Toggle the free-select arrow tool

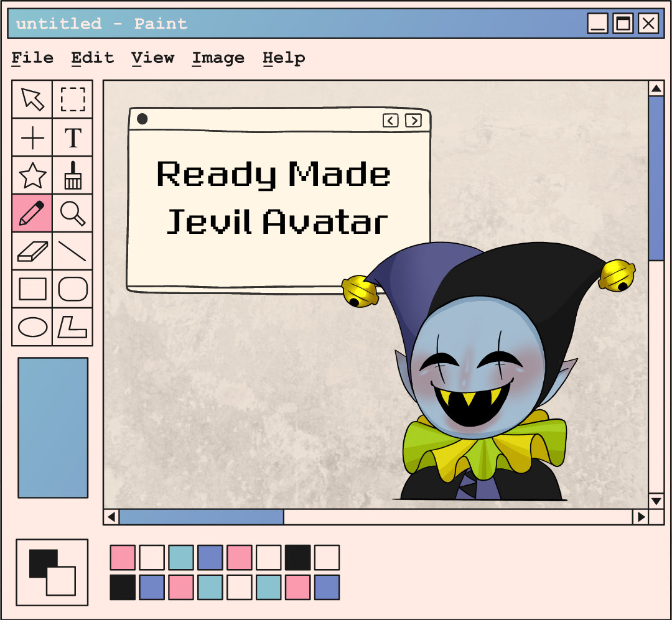pyautogui.click(x=32, y=99)
